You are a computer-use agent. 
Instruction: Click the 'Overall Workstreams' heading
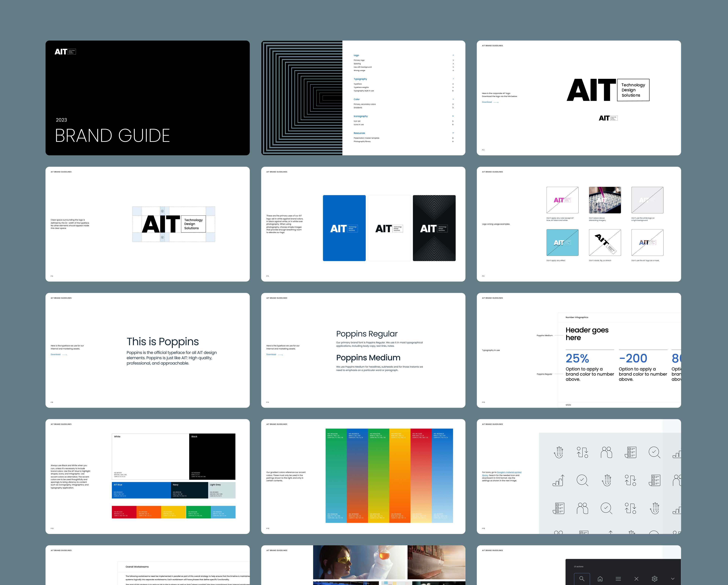coord(137,567)
